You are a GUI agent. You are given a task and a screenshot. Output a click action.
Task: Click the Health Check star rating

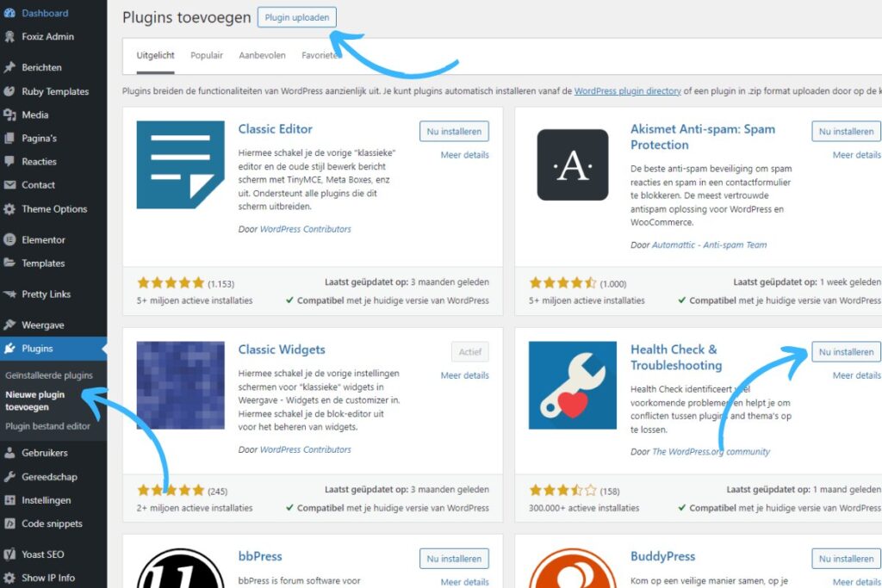pos(562,490)
